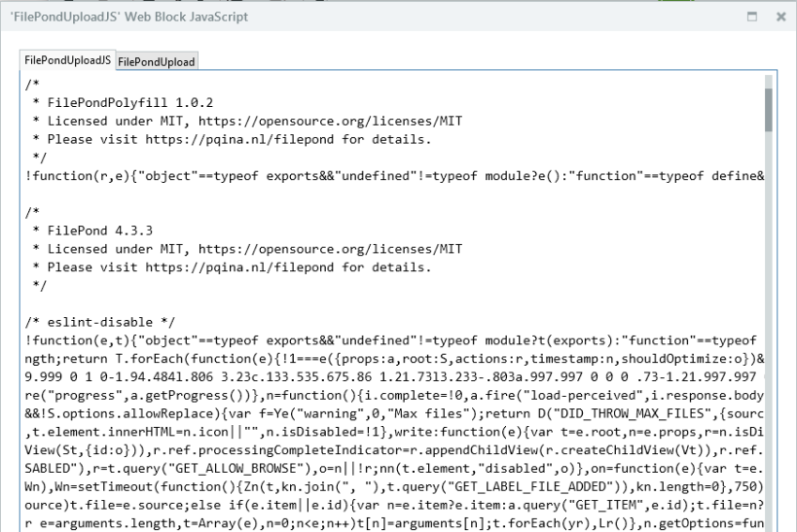The height and width of the screenshot is (532, 797).
Task: Click the vertical scrollbar thumb in code editor
Action: point(768,109)
